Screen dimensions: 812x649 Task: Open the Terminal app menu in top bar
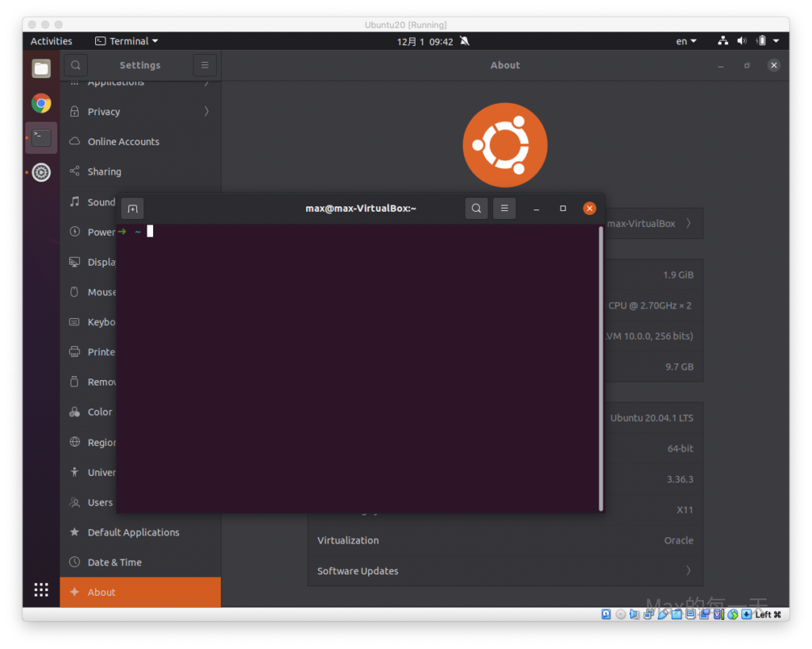click(127, 41)
